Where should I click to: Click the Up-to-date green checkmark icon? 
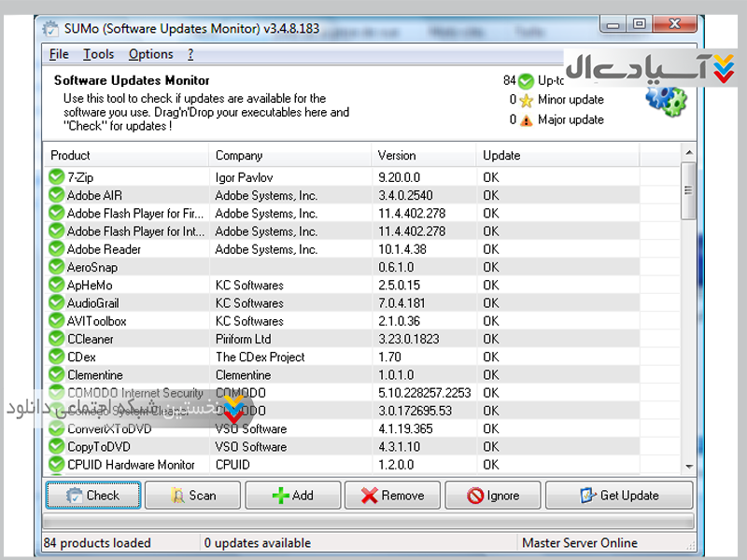[527, 81]
